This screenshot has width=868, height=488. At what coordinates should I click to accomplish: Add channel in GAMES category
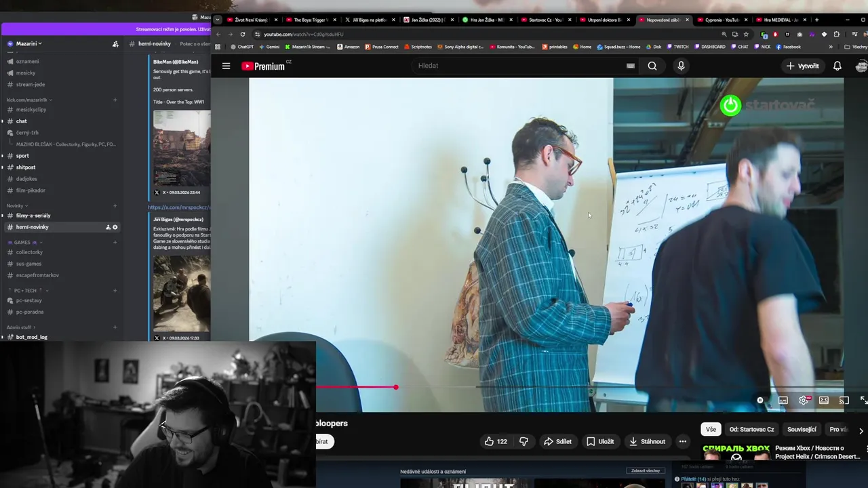click(115, 242)
